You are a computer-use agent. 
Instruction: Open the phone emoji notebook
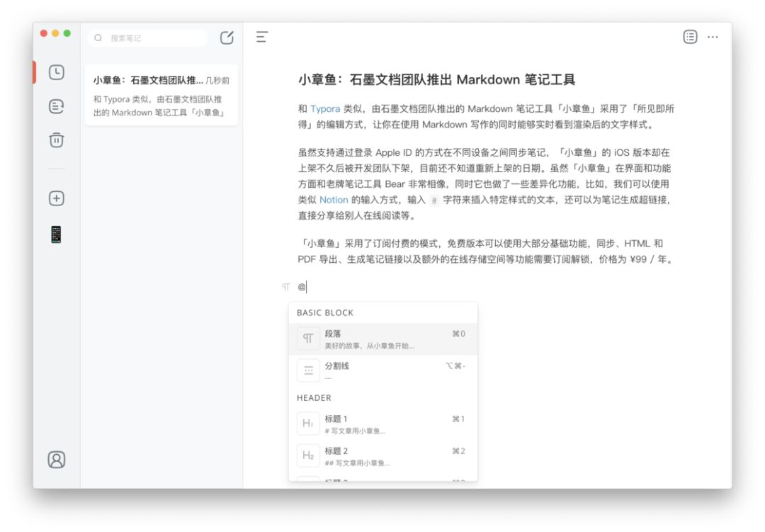tap(57, 234)
